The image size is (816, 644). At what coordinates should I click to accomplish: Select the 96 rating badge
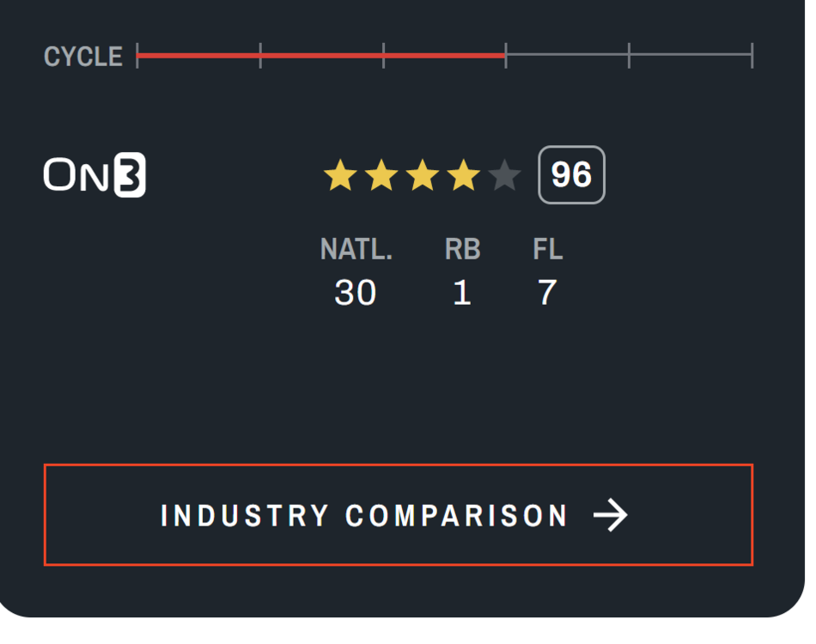(x=571, y=175)
